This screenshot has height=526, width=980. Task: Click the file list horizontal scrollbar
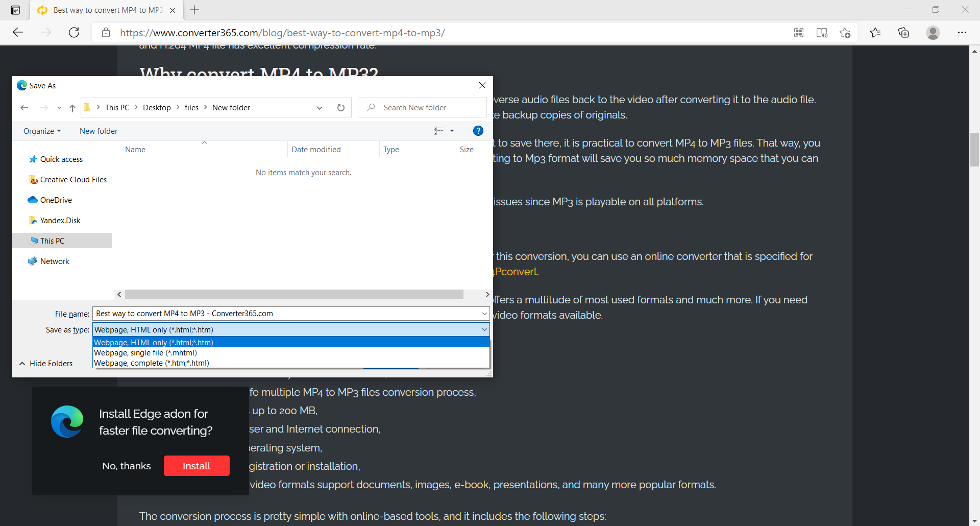coord(294,295)
